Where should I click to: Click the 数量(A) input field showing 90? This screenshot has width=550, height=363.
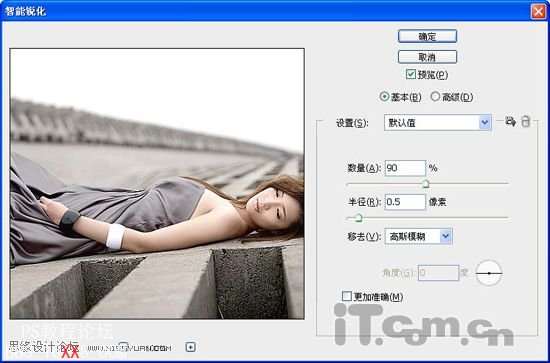tap(405, 168)
